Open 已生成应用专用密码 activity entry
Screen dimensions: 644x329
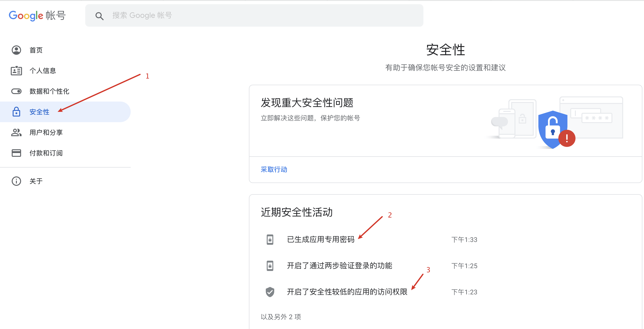(x=321, y=239)
